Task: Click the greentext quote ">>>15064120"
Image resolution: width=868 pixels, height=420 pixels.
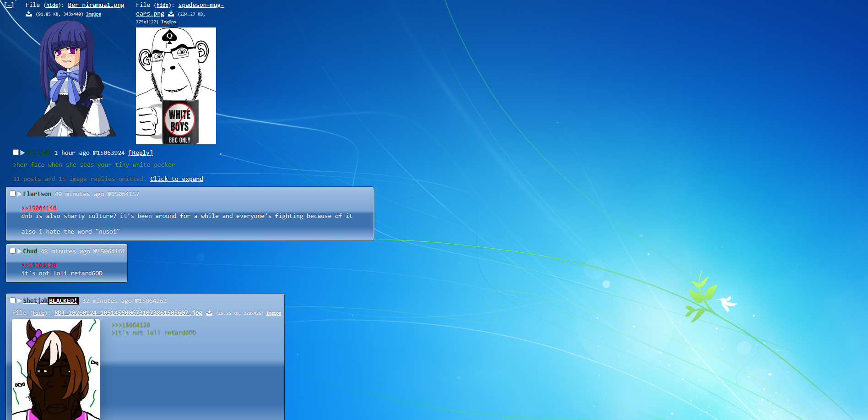Action: pyautogui.click(x=131, y=325)
